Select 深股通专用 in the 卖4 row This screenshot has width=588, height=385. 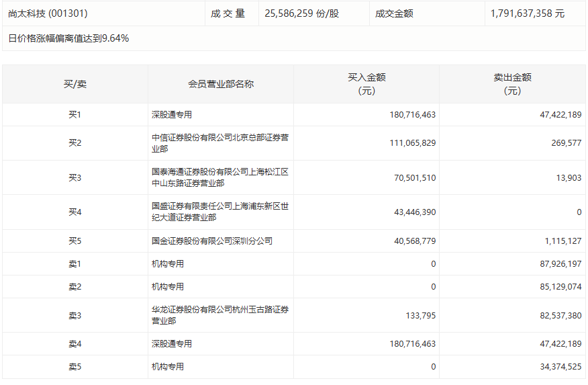tap(172, 344)
